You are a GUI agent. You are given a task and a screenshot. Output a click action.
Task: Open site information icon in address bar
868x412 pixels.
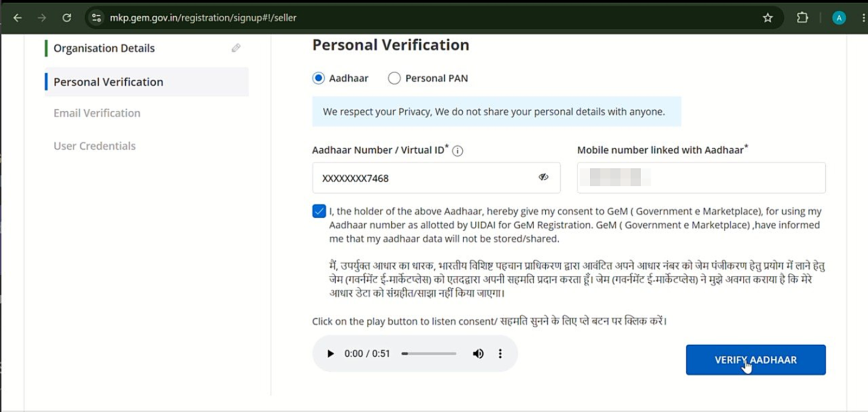coord(97,18)
